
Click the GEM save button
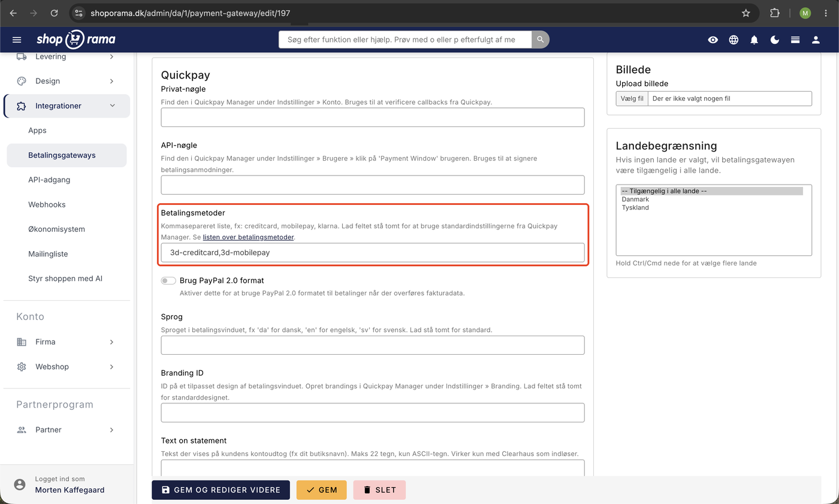(321, 490)
